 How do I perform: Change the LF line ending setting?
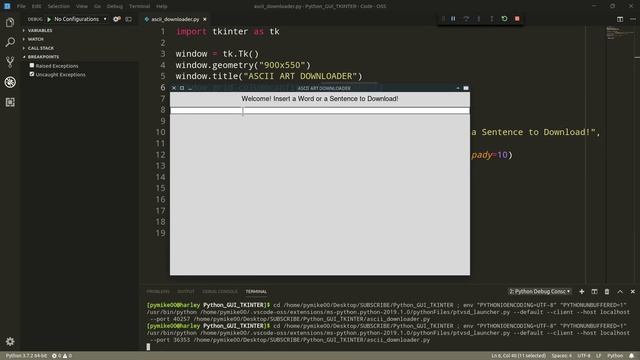click(598, 356)
